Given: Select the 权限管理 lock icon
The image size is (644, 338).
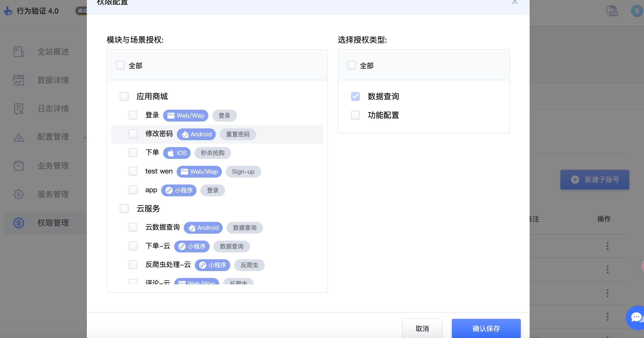Looking at the screenshot, I should [x=18, y=223].
